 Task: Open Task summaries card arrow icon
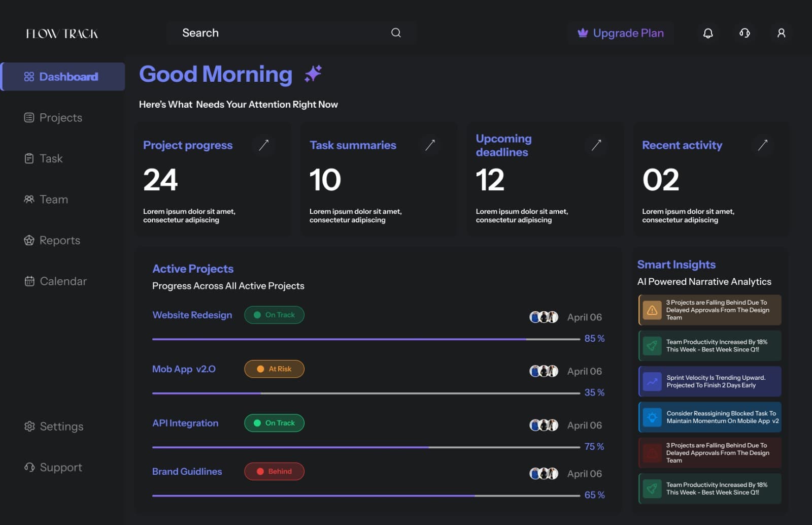click(430, 145)
